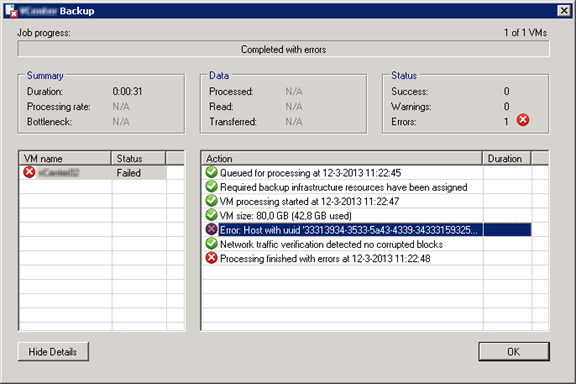Select the Error: Host with uuid row
The height and width of the screenshot is (384, 576).
[x=366, y=230]
